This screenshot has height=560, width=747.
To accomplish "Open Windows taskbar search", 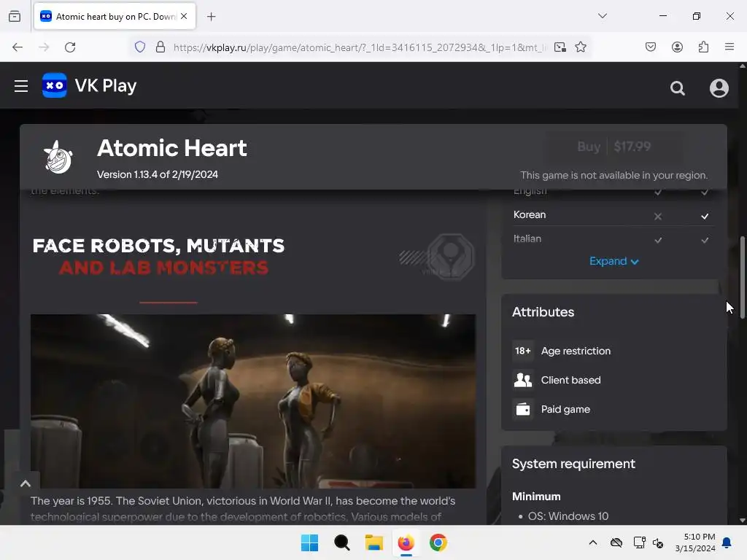I will 341,542.
